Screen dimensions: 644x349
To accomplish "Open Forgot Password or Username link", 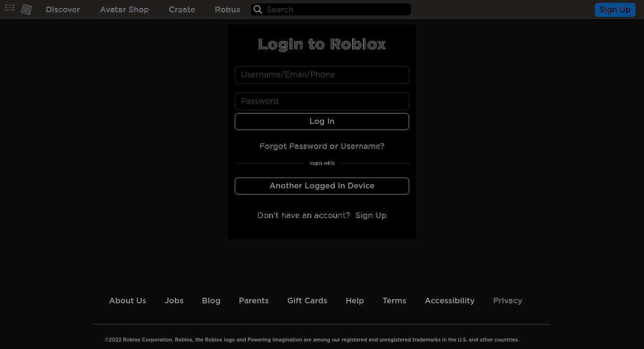I will (322, 146).
